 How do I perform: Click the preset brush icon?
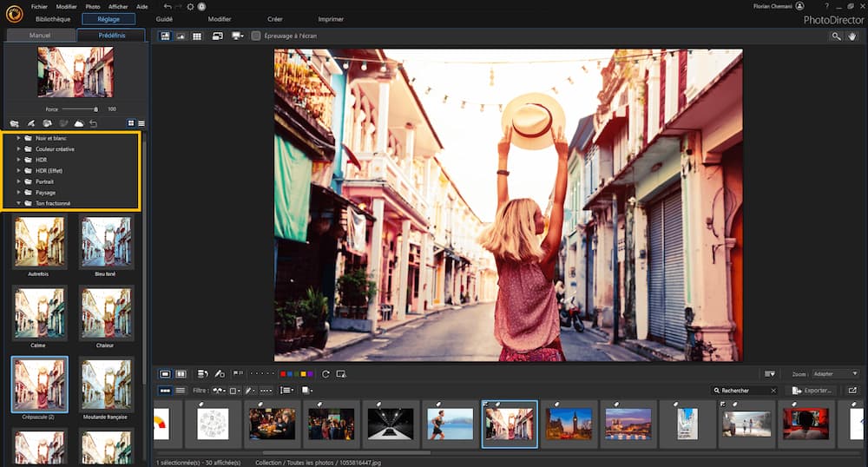click(31, 123)
